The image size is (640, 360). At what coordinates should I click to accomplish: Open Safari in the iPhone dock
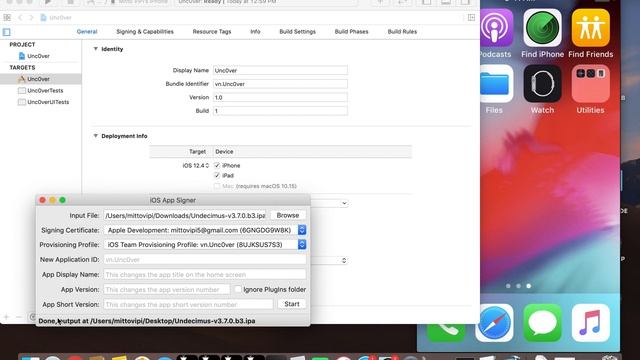(x=494, y=323)
